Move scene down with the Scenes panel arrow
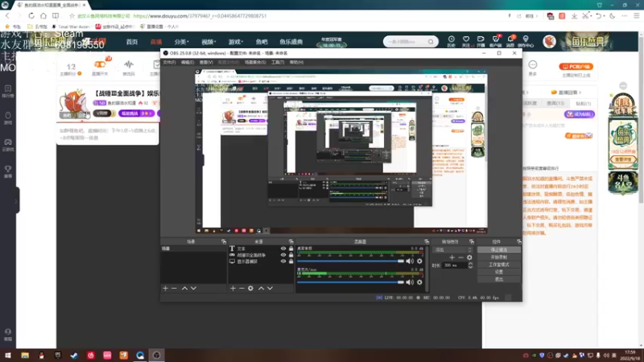This screenshot has width=644, height=362. (193, 289)
